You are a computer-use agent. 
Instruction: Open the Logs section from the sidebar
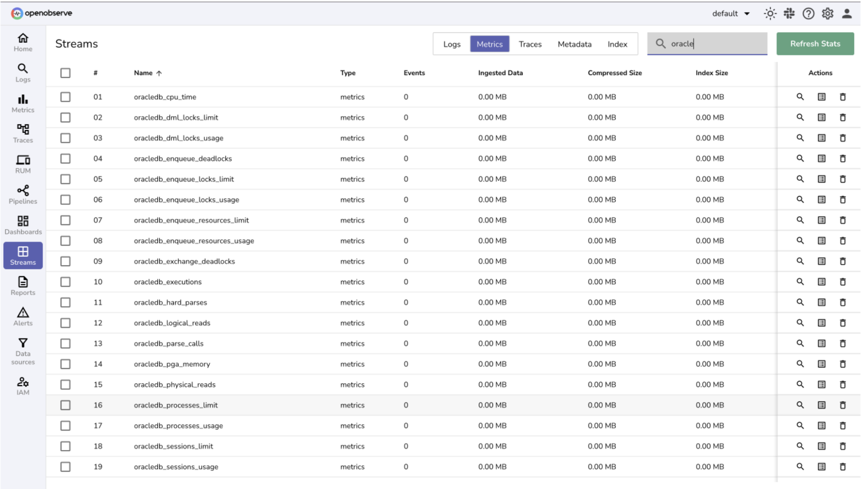(x=23, y=72)
